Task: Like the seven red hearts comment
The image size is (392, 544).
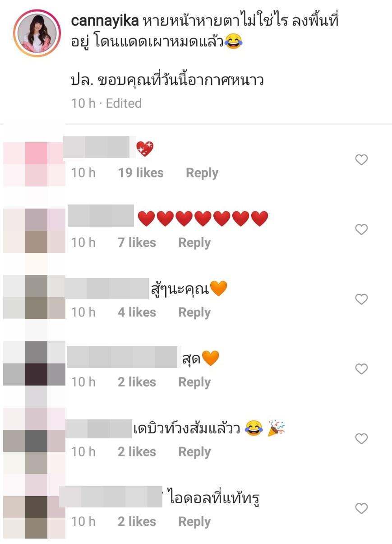Action: (x=361, y=229)
